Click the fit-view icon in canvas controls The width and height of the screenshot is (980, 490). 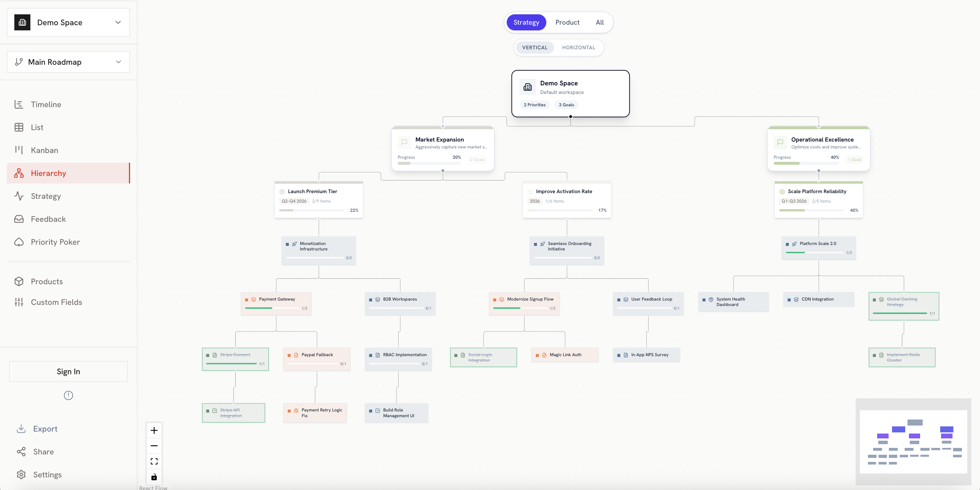154,461
